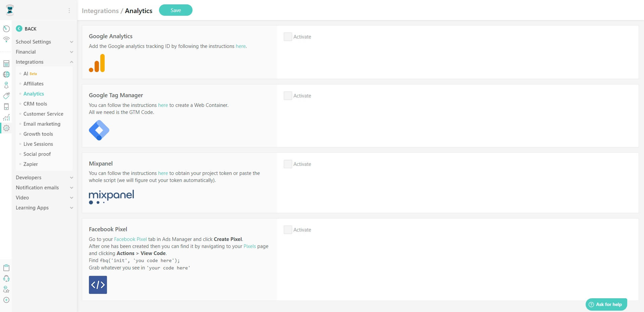Open the website globe icon in sidebar
Viewport: 644px width, 312px height.
pos(6,74)
